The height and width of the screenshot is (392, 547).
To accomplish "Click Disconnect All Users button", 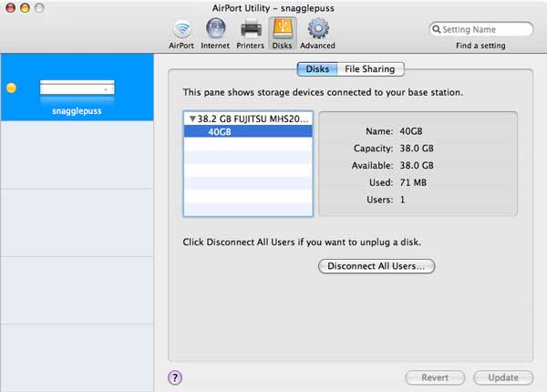I will [377, 266].
